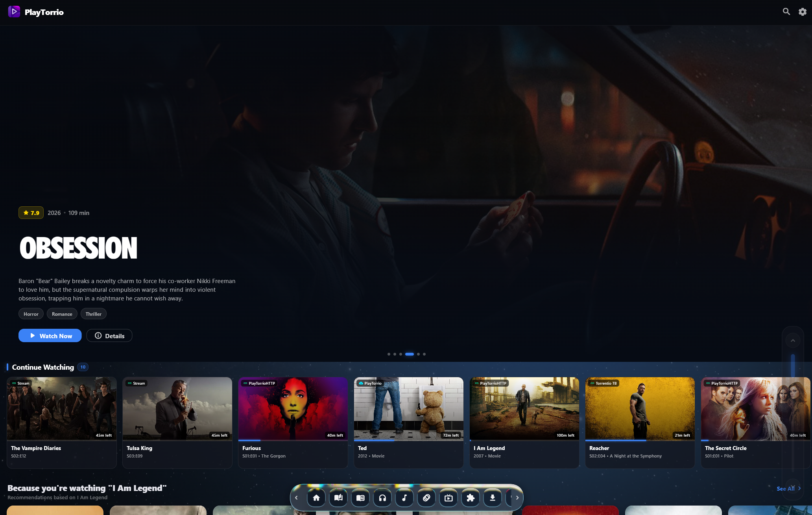Open the text-page book icon in the dock

360,498
